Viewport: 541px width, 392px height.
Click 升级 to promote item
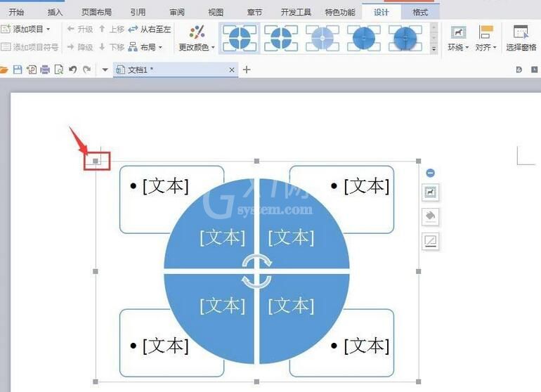pos(80,29)
